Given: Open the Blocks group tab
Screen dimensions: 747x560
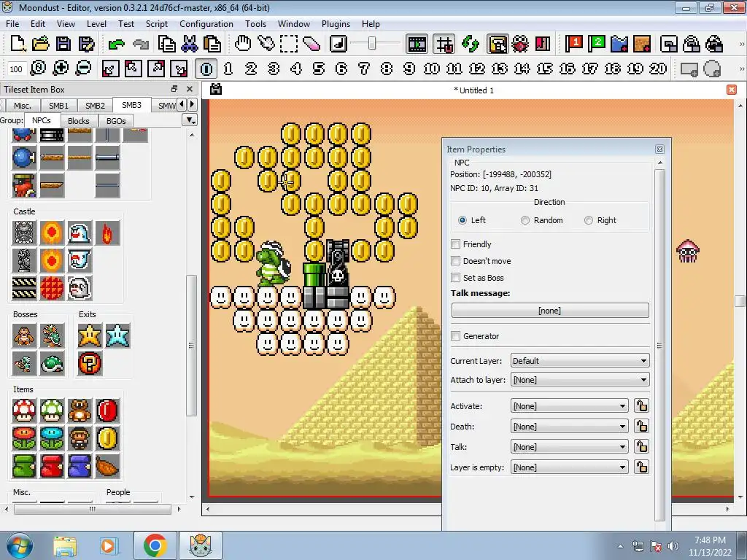Looking at the screenshot, I should pos(78,121).
